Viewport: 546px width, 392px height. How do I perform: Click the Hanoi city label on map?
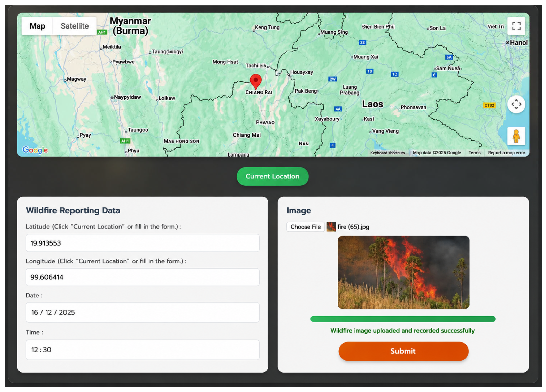tap(518, 43)
